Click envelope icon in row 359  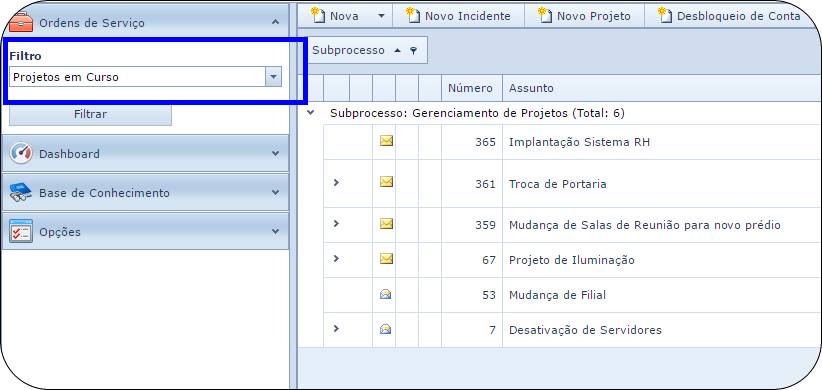coord(386,224)
